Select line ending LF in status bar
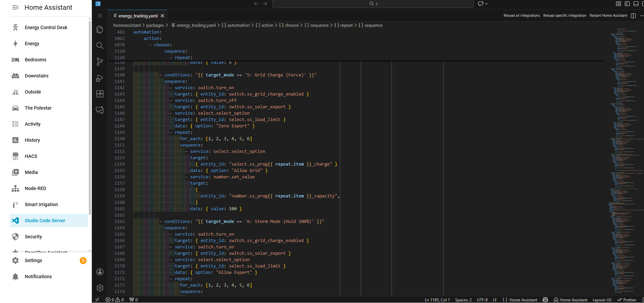The height and width of the screenshot is (303, 644). (495, 300)
